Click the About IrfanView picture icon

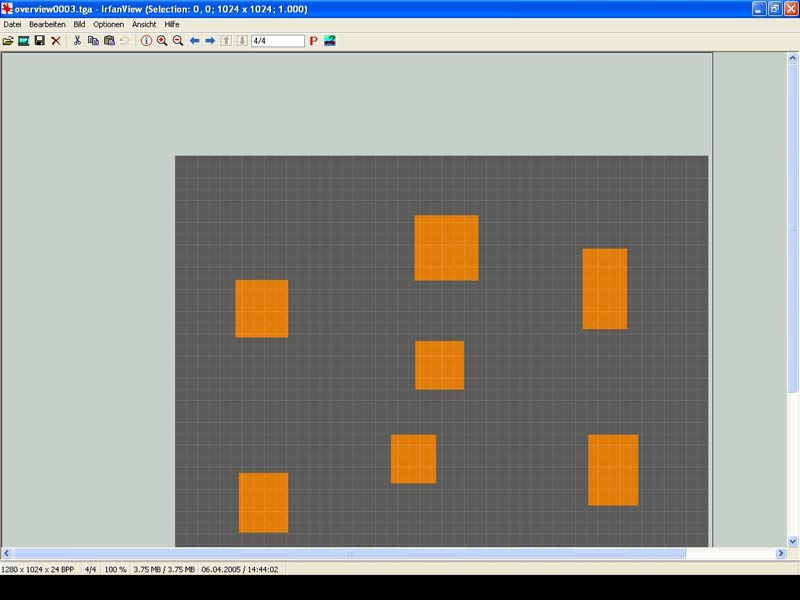(330, 41)
